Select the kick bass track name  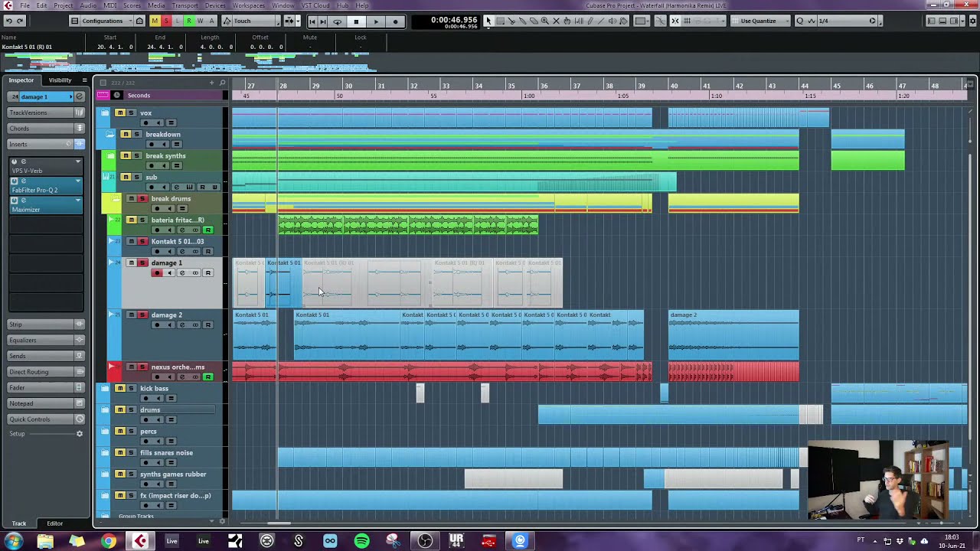(154, 389)
